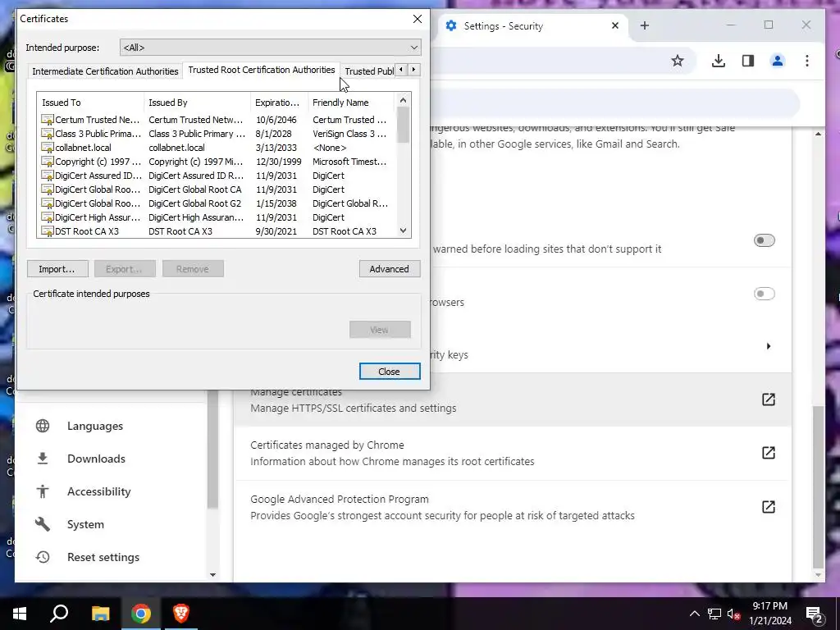This screenshot has width=840, height=630.
Task: Expand the security keys row arrow
Action: pos(768,346)
